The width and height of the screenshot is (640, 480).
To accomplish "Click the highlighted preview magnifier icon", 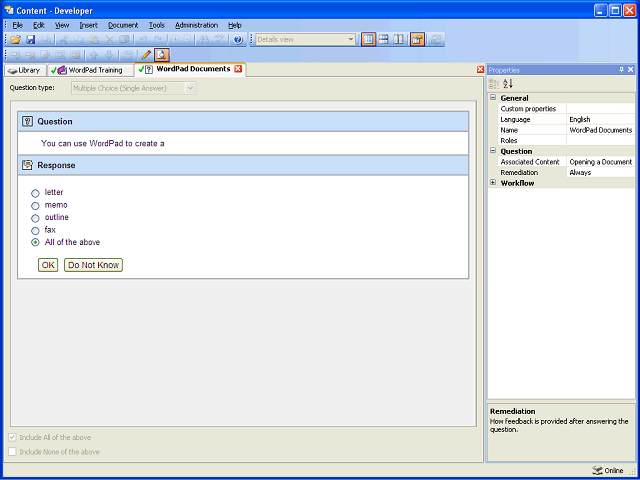I will tap(162, 55).
